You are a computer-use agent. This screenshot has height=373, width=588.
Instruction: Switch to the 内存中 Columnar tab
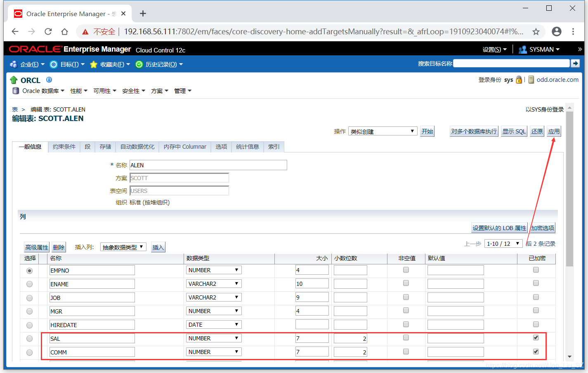point(185,147)
